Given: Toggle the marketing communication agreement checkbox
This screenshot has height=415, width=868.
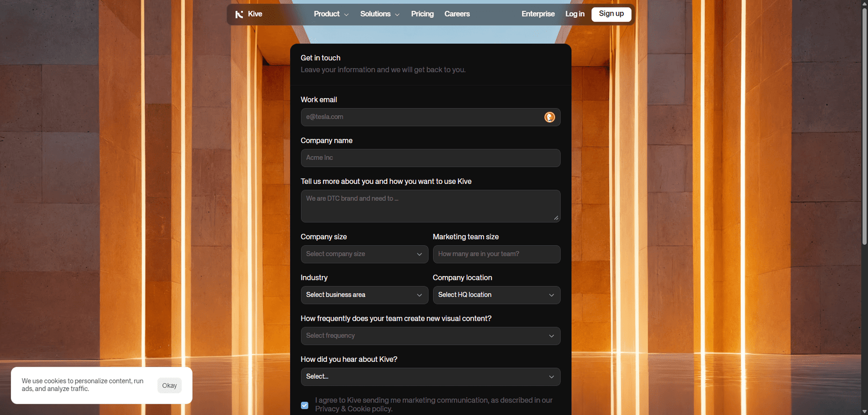Looking at the screenshot, I should point(305,405).
